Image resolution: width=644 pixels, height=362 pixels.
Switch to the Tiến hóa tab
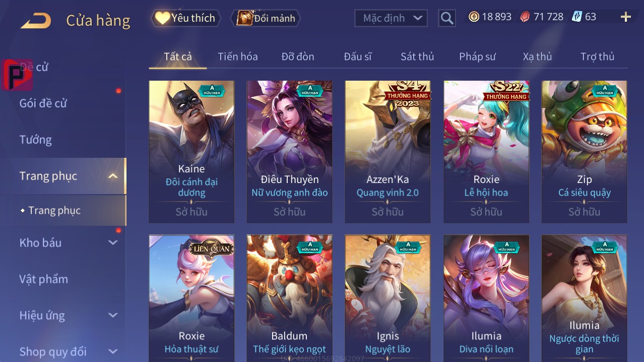238,56
